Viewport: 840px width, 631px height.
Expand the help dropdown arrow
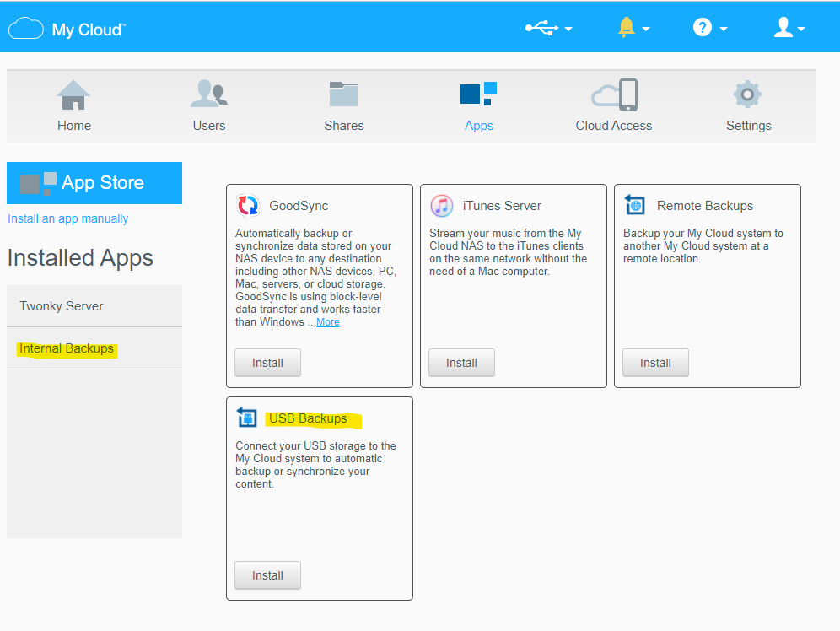tap(724, 29)
